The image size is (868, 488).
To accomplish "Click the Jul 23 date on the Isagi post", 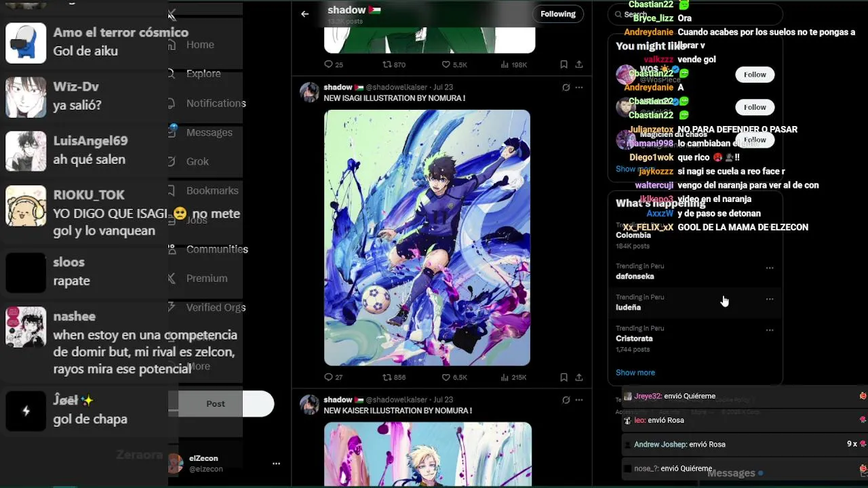I will 443,87.
